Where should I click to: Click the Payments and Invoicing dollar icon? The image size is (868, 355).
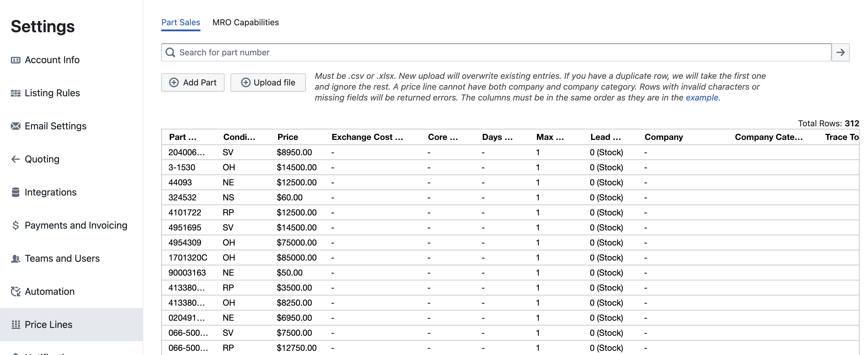tap(16, 225)
